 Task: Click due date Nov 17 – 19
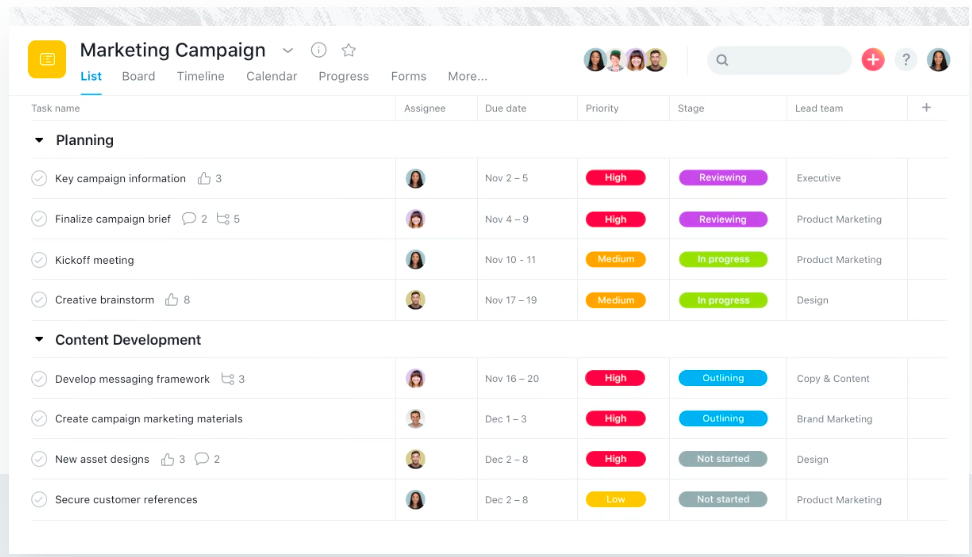point(511,300)
